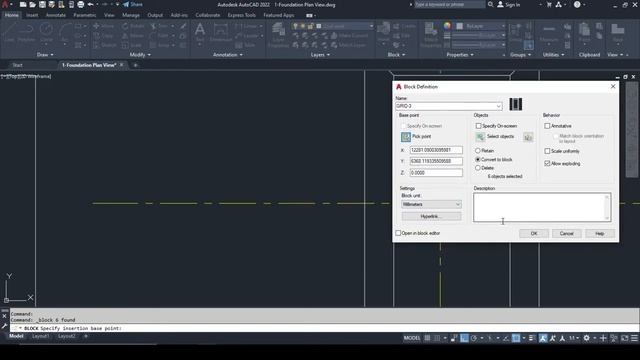The image size is (640, 360).
Task: Expand the Modify panel
Action: click(x=140, y=55)
